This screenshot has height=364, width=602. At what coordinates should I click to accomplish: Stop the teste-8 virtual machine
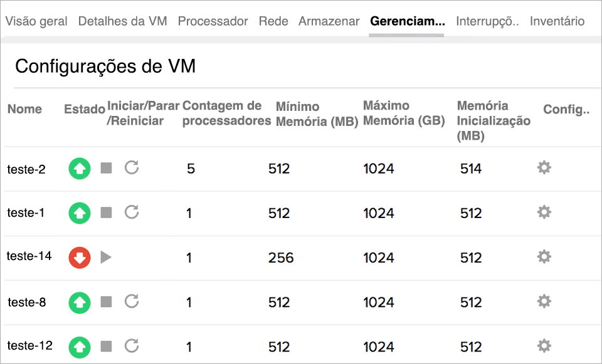105,301
